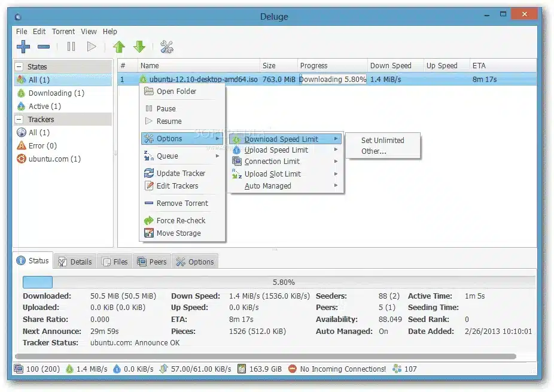Click the status bar protocol traffic icon
Screen dimensions: 554x392
pyautogui.click(x=163, y=369)
